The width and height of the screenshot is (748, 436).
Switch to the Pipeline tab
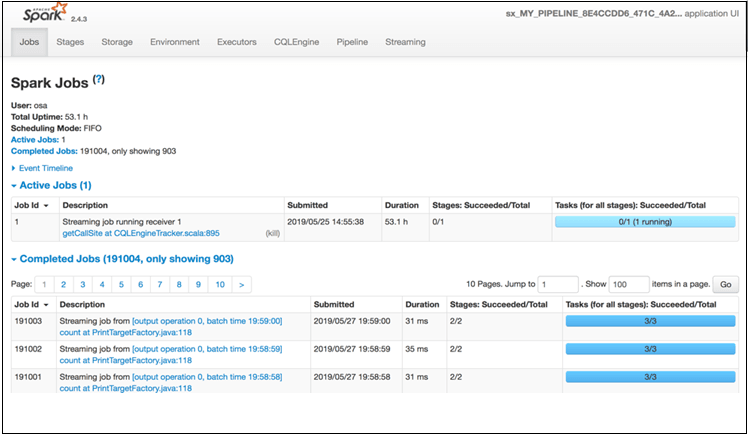(352, 42)
